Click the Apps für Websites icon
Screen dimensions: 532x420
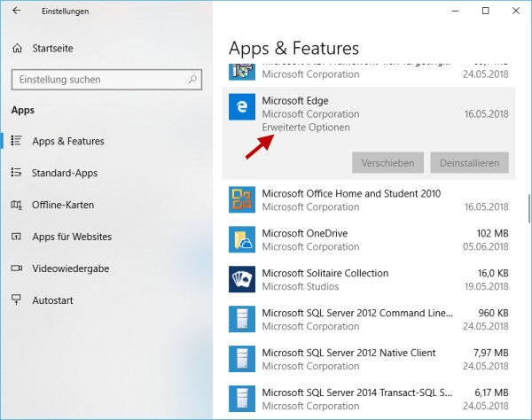pos(16,237)
